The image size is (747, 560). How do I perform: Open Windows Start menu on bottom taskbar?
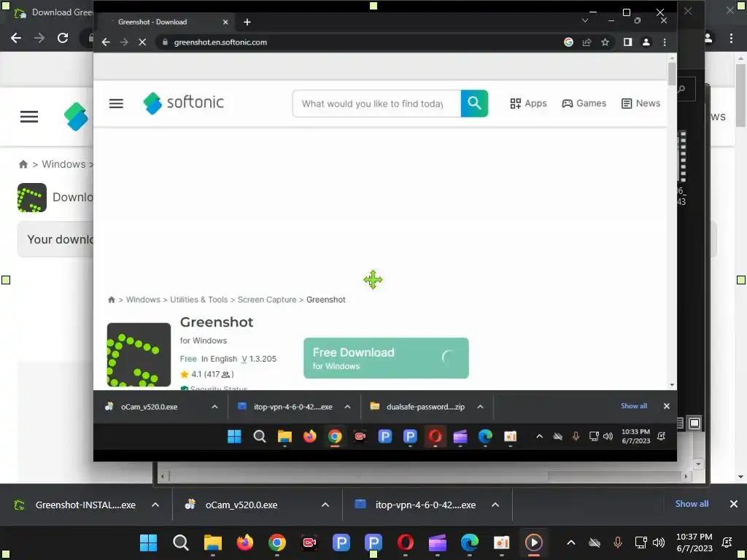pyautogui.click(x=148, y=542)
